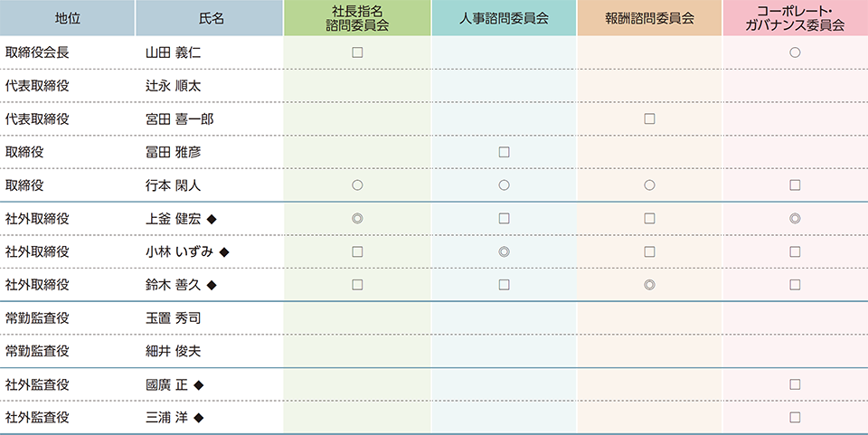
Task: Click the square mark for 冨田 雅彦 under 人事諮問委員会
Action: point(504,152)
